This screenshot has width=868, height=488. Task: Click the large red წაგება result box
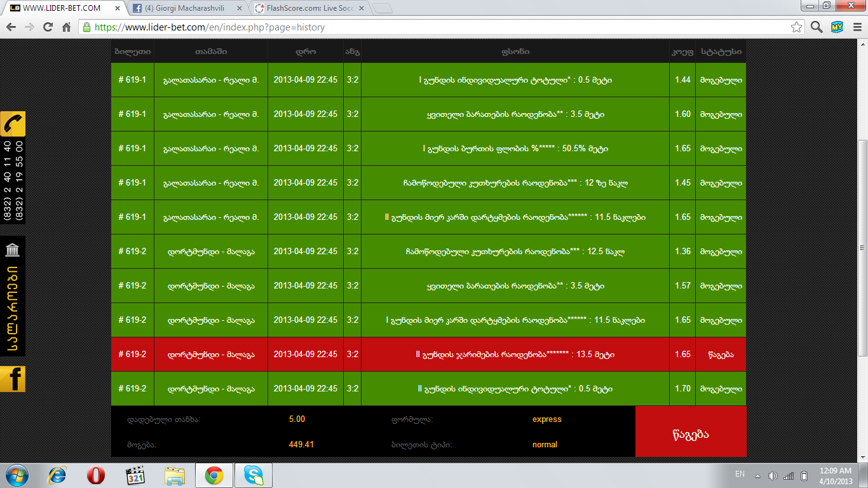point(691,431)
